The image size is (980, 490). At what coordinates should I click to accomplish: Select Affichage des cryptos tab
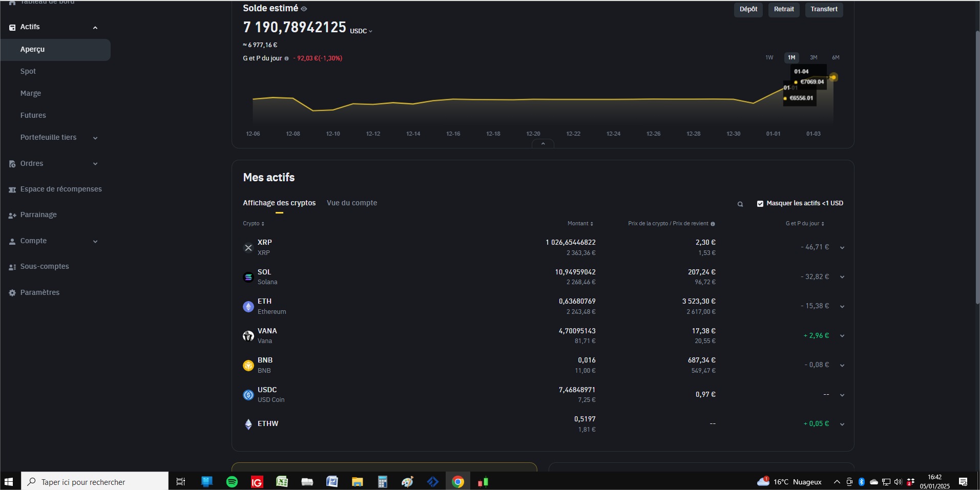(x=279, y=203)
